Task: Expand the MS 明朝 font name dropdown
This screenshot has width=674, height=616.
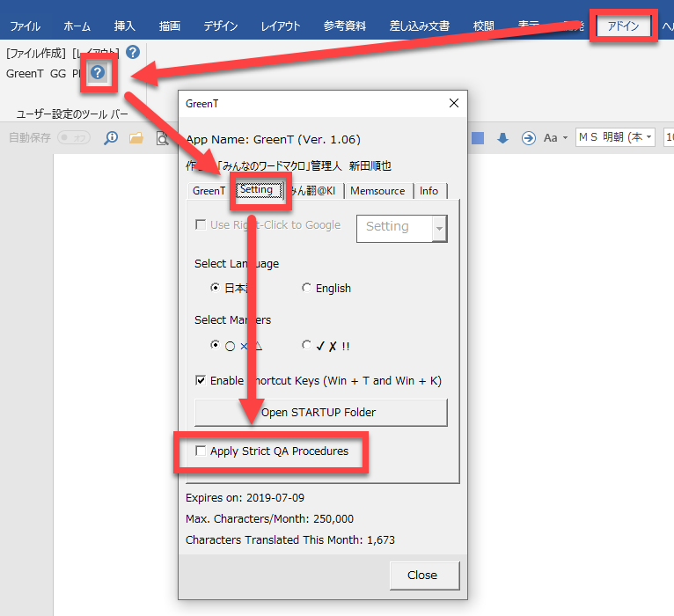Action: point(650,137)
